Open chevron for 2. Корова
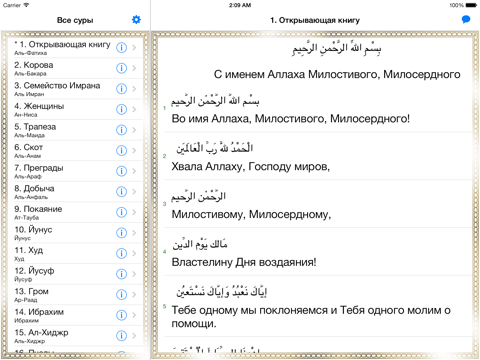This screenshot has height=360, width=480. click(x=134, y=68)
